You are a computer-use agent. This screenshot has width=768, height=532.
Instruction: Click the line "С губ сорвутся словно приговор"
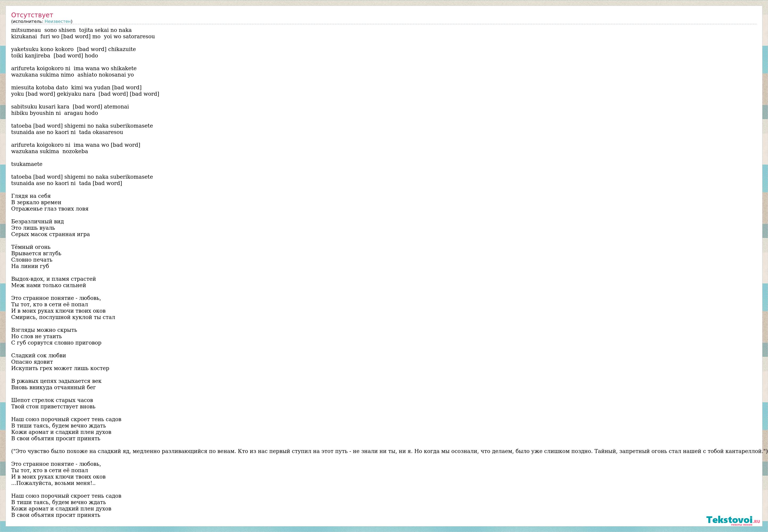(56, 343)
